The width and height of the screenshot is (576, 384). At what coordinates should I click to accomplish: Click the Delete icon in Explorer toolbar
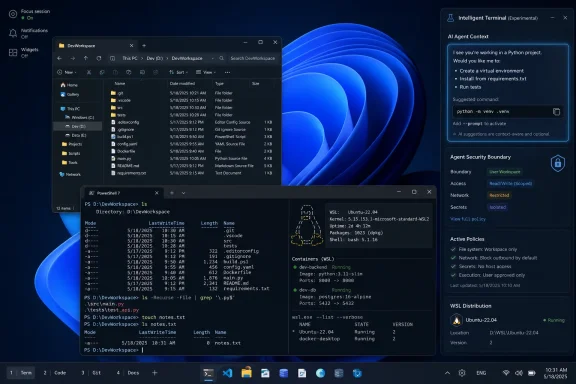click(155, 72)
